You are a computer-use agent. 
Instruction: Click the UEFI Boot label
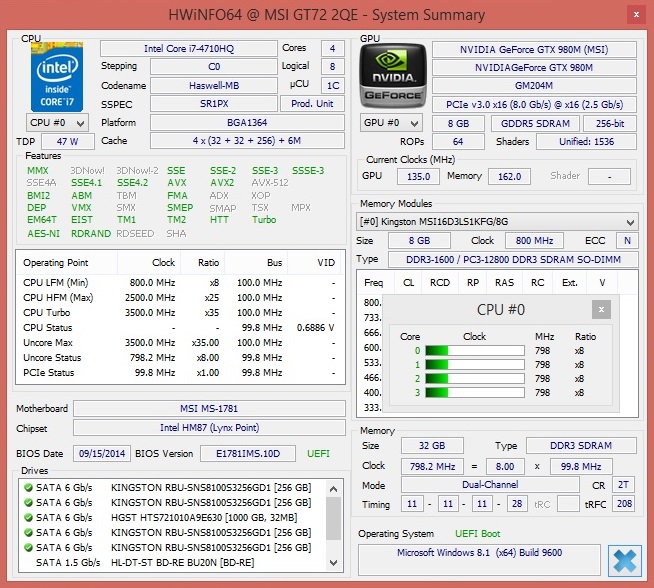pyautogui.click(x=478, y=534)
